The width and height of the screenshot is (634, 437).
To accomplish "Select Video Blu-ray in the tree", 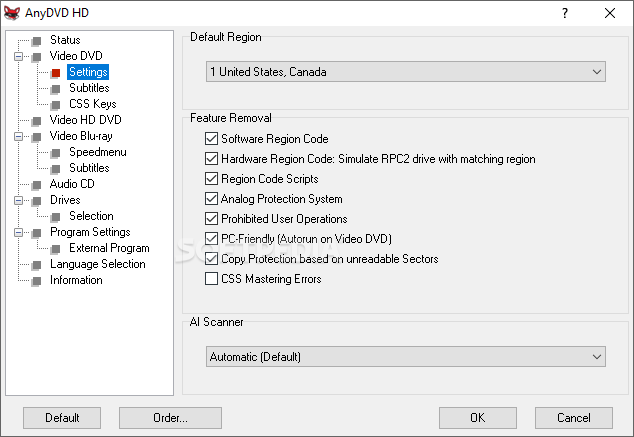I will 81,136.
